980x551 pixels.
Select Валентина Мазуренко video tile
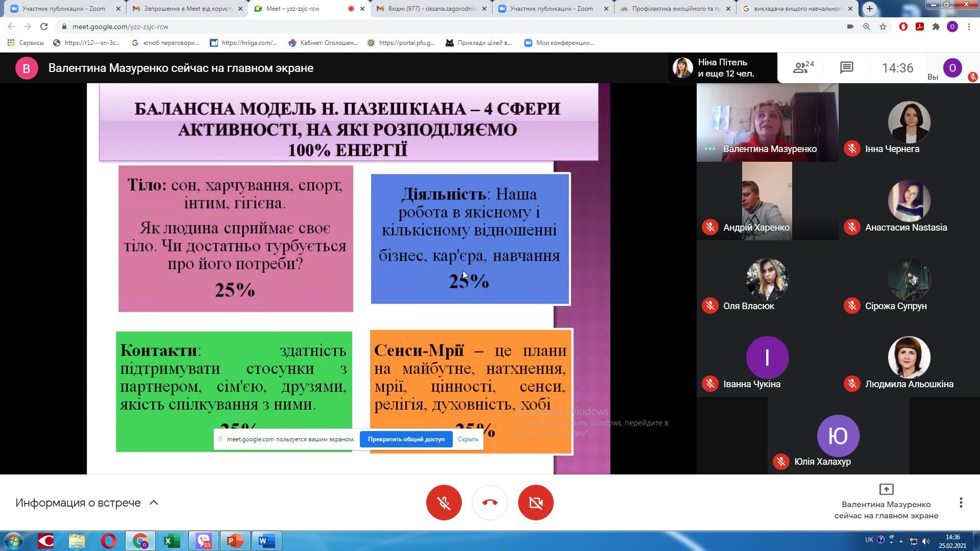[x=767, y=122]
